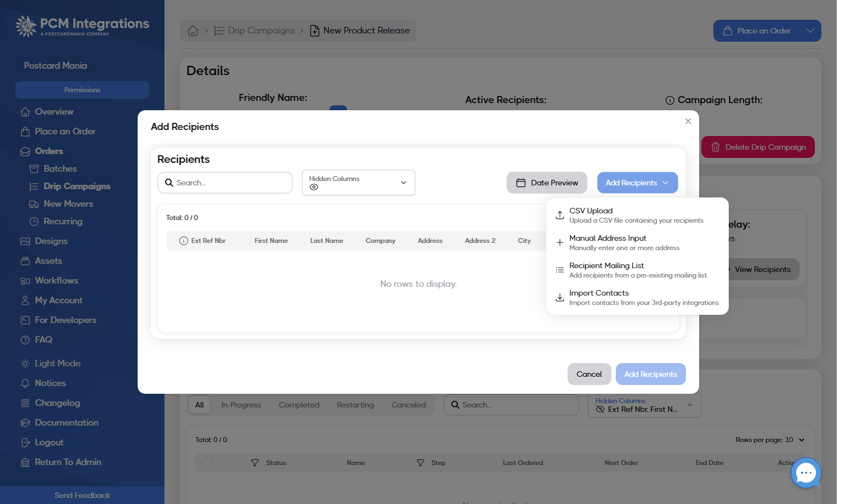Click the recipients Search field in dialog
This screenshot has height=504, width=845.
pyautogui.click(x=225, y=183)
